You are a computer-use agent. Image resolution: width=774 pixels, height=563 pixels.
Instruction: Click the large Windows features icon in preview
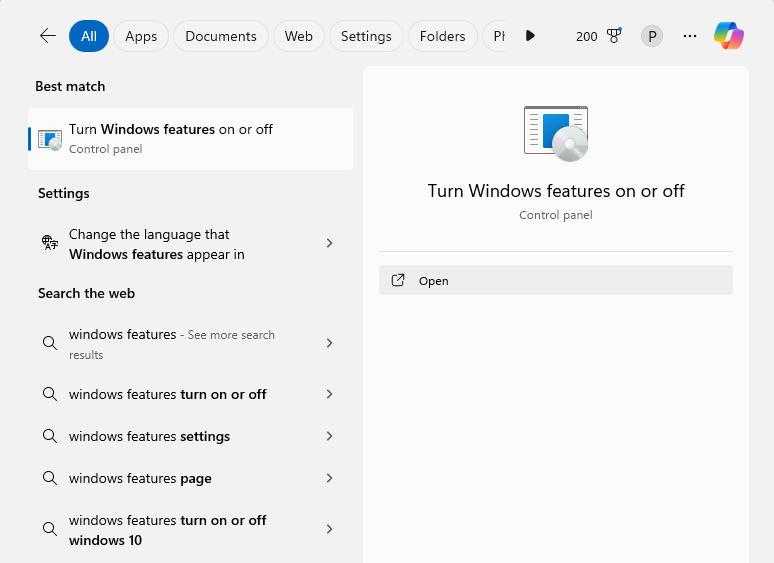point(556,133)
